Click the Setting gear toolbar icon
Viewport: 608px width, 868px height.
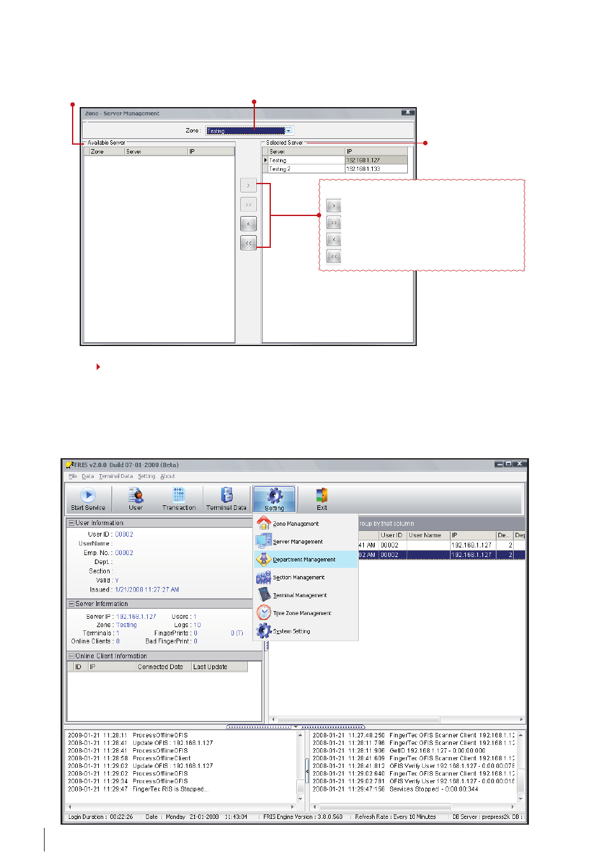[275, 499]
